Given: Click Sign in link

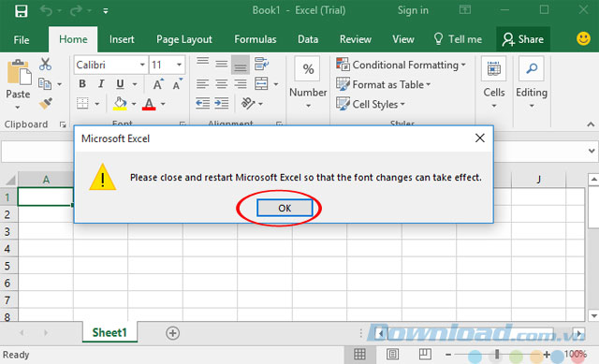Looking at the screenshot, I should 413,10.
